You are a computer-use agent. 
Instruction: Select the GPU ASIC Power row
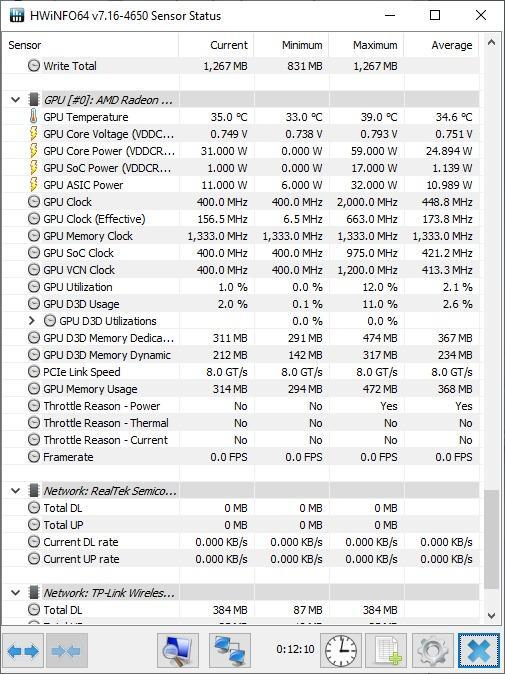coord(240,185)
